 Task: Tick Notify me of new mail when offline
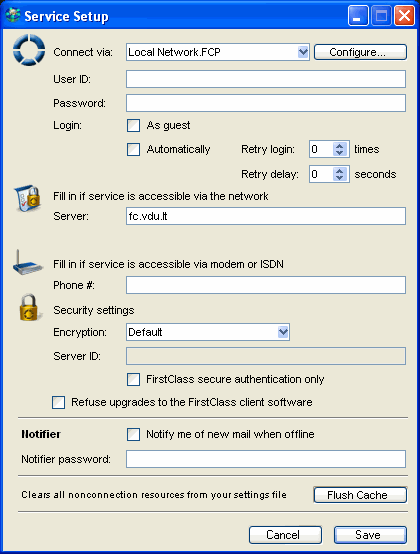click(x=134, y=434)
